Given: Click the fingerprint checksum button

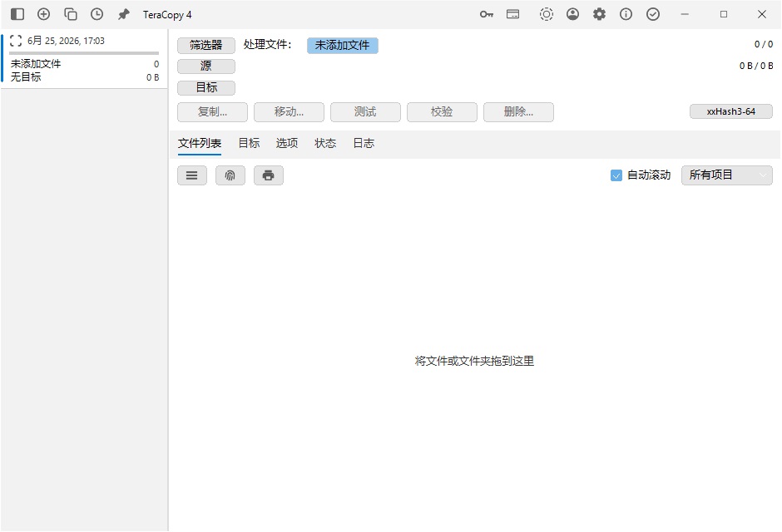Looking at the screenshot, I should 230,175.
